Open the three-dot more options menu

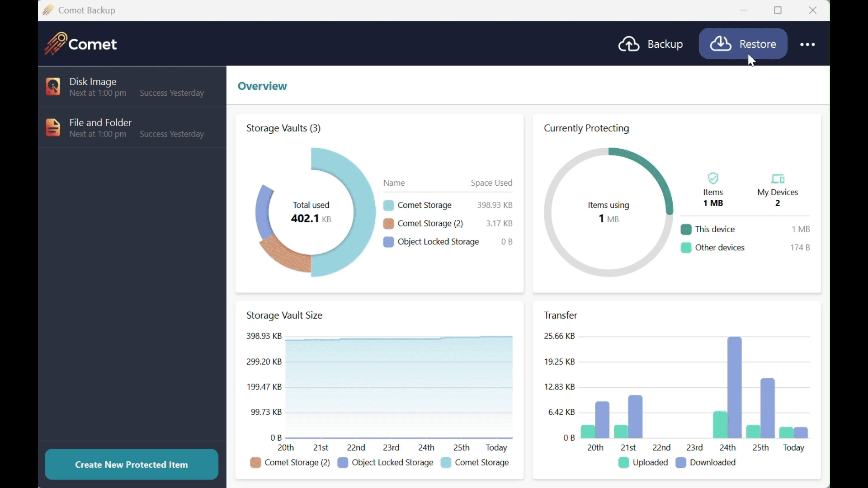point(807,44)
